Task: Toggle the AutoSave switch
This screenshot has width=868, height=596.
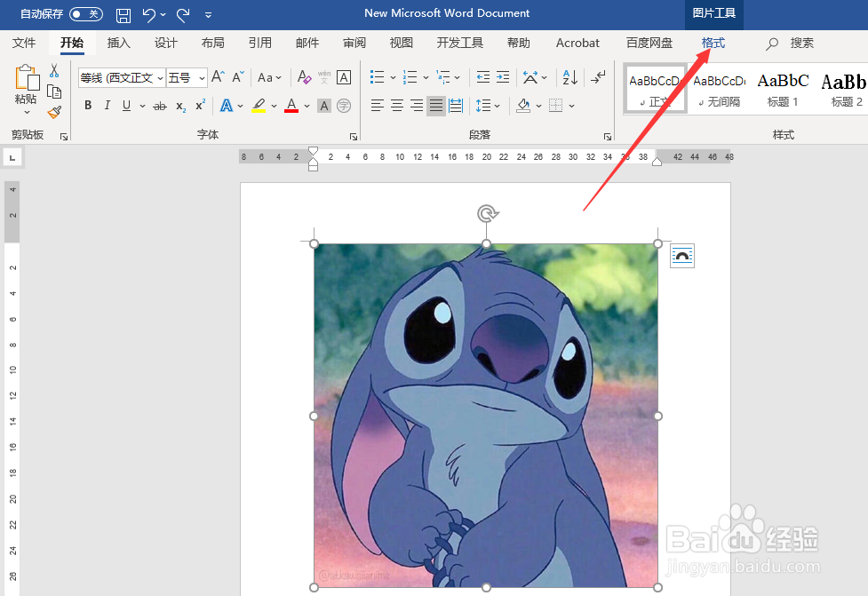Action: (86, 14)
